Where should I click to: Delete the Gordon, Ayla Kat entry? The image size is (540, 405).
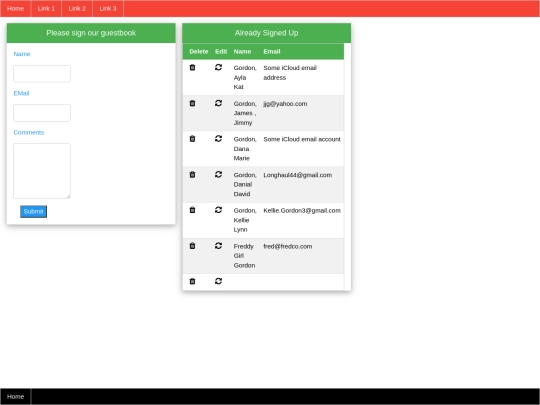point(192,68)
